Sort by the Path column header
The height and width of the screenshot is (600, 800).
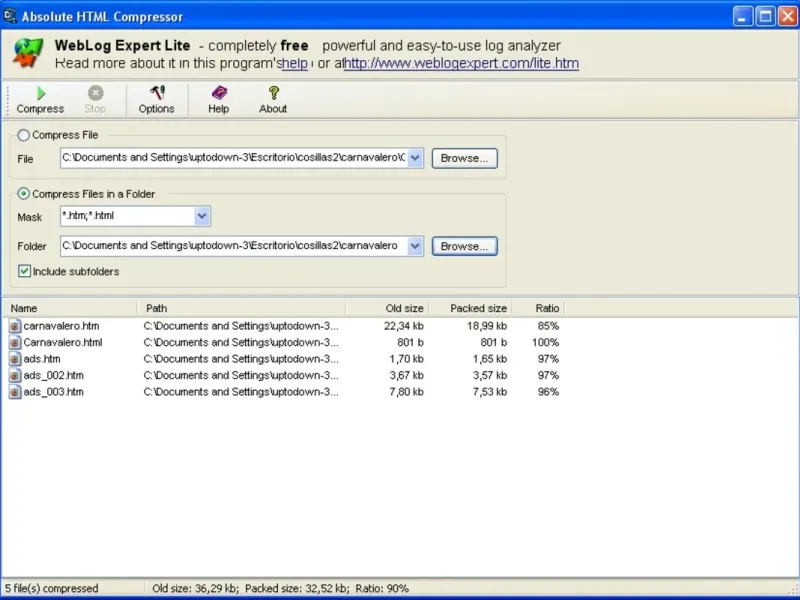[x=242, y=308]
